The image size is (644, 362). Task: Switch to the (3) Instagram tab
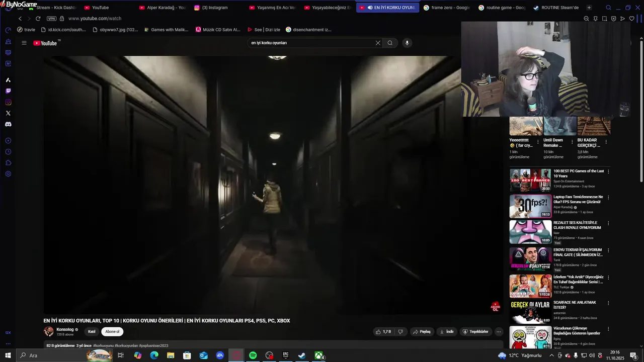pos(215,8)
